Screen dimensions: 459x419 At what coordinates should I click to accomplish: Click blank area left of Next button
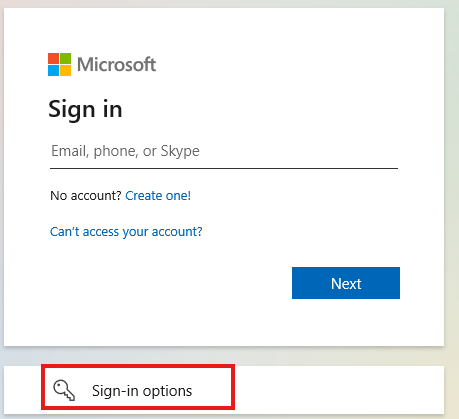coord(167,283)
